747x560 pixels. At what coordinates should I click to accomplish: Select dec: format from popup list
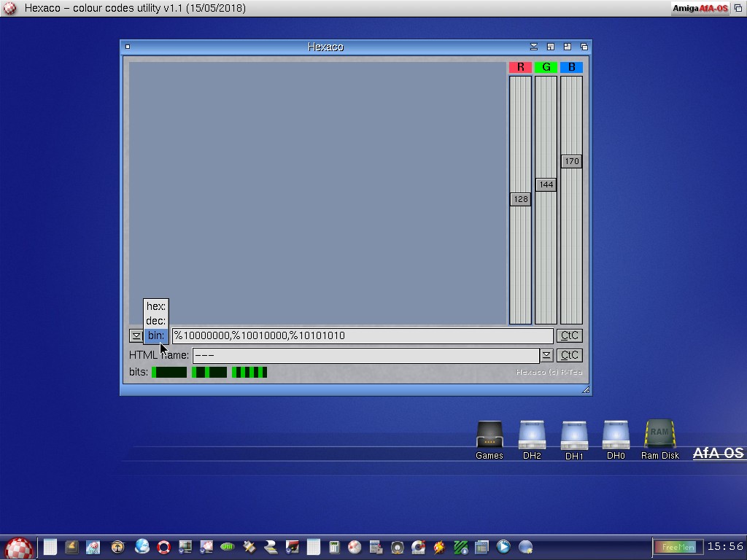pos(156,321)
